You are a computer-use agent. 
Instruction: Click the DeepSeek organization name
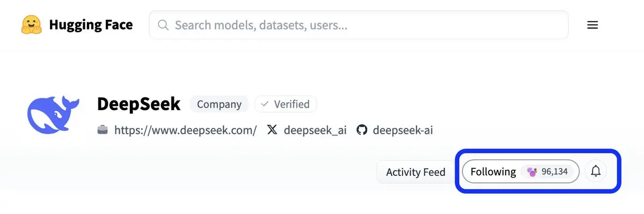pyautogui.click(x=138, y=104)
